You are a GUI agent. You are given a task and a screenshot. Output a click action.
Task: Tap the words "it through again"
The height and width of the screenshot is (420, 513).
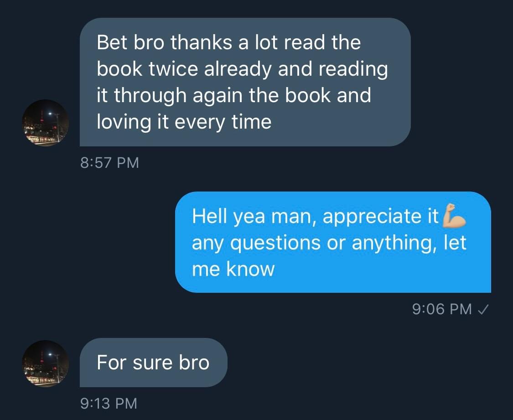pyautogui.click(x=170, y=96)
